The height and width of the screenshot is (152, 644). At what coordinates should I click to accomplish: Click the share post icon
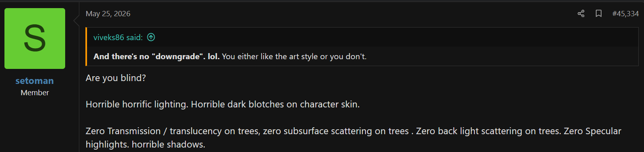coord(581,14)
